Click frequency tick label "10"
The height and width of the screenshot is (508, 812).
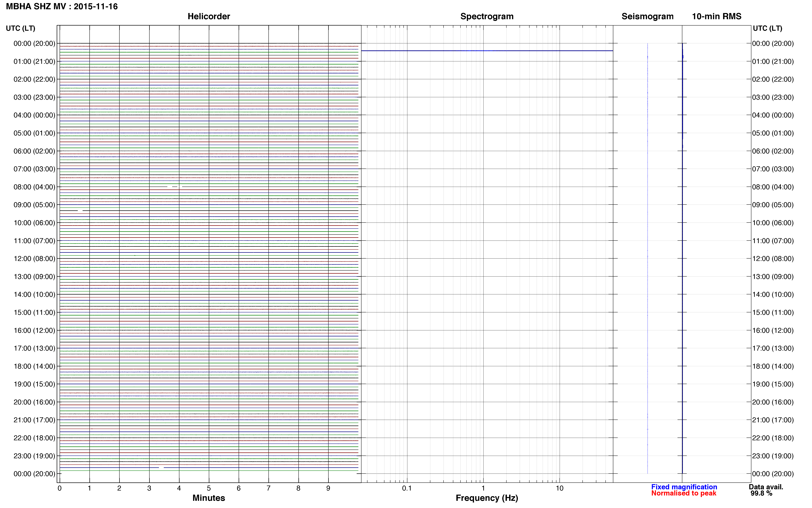click(559, 488)
